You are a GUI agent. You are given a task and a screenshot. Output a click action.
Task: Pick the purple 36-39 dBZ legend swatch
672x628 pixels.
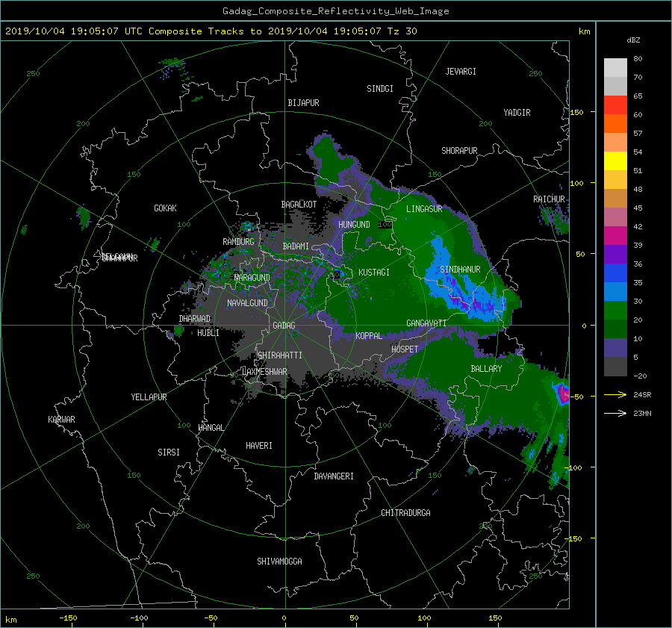pos(615,254)
